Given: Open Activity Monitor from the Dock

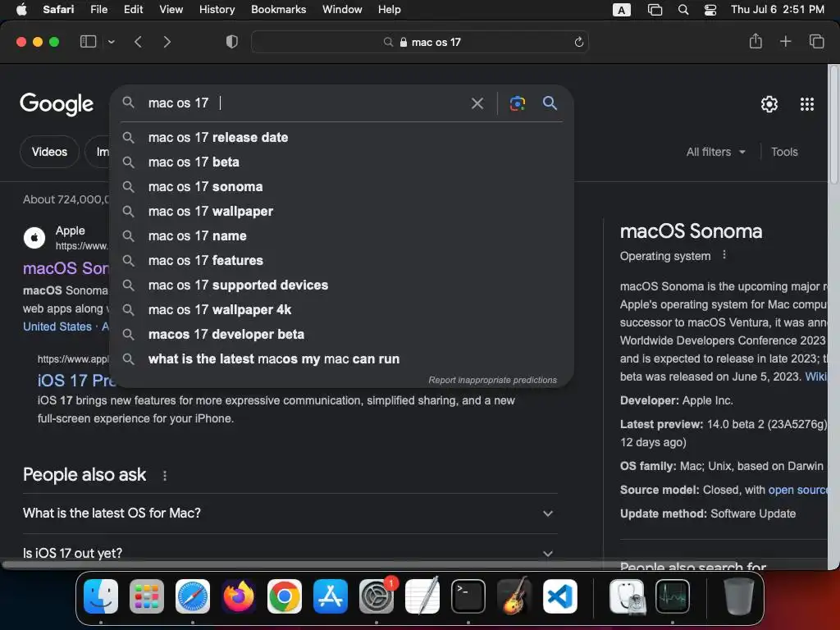Looking at the screenshot, I should [673, 596].
